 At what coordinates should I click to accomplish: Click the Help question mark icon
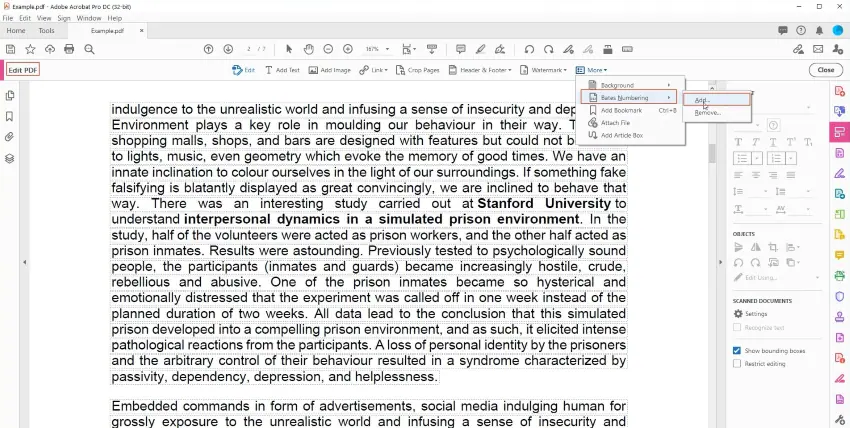pos(801,30)
